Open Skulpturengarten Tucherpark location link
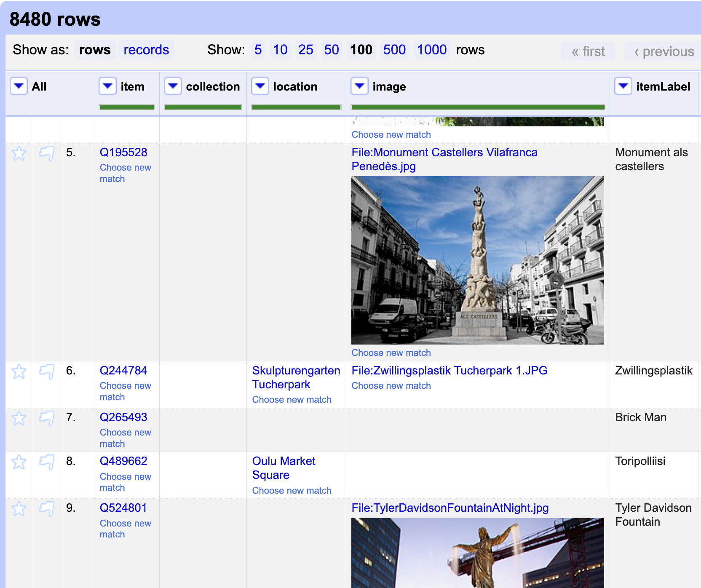The height and width of the screenshot is (588, 701). coord(296,377)
